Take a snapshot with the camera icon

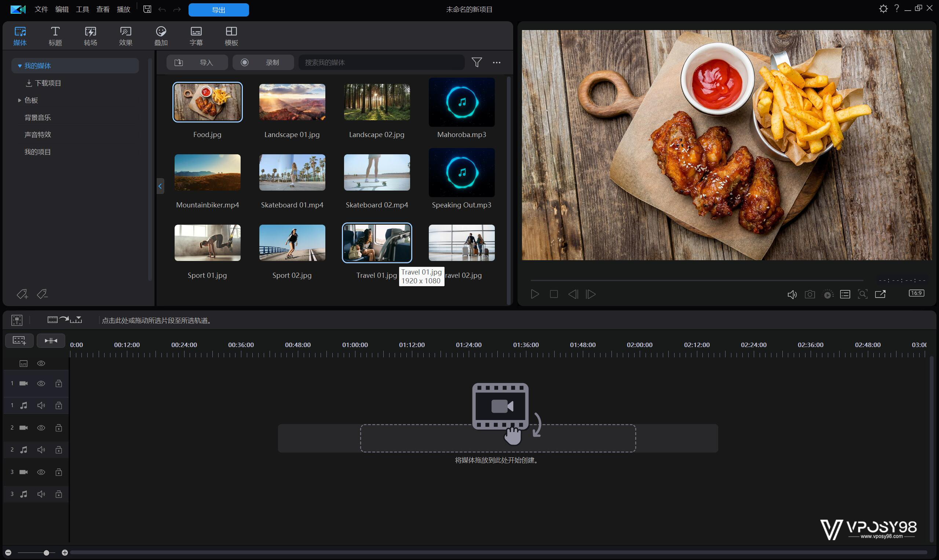[x=810, y=294]
